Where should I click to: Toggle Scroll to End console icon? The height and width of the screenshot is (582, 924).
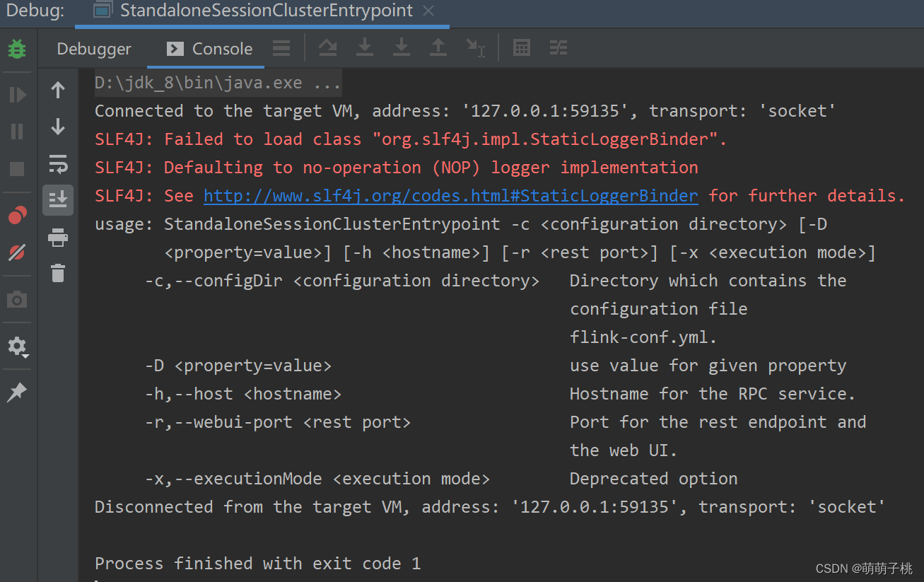click(x=58, y=200)
